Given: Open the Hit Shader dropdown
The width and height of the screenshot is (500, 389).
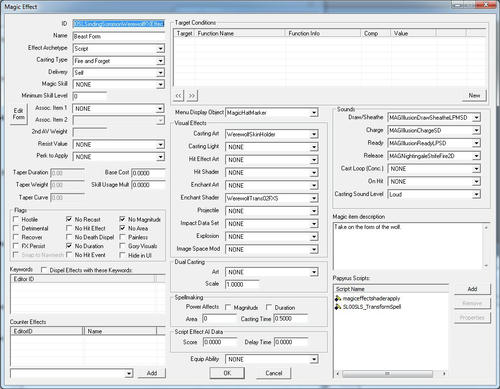Looking at the screenshot, I should click(314, 173).
